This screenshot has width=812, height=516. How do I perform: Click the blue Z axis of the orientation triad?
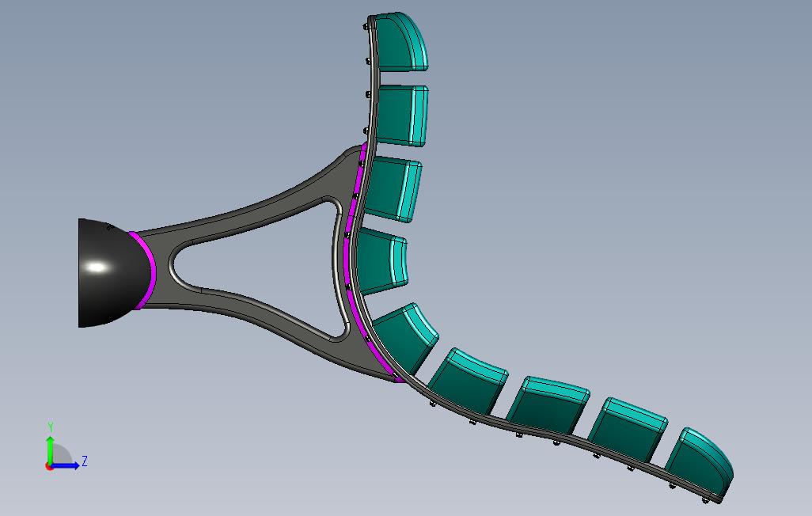tap(65, 465)
